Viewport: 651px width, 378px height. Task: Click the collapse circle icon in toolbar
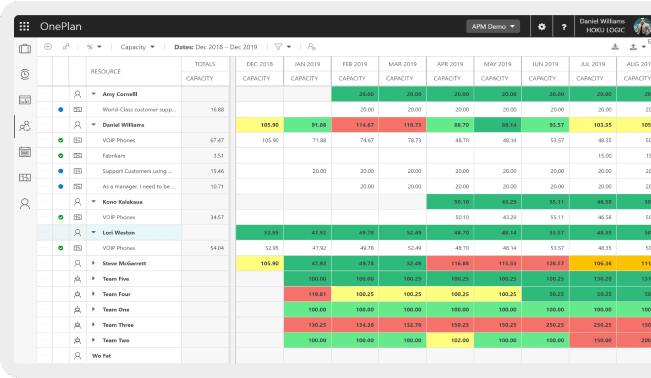(48, 47)
